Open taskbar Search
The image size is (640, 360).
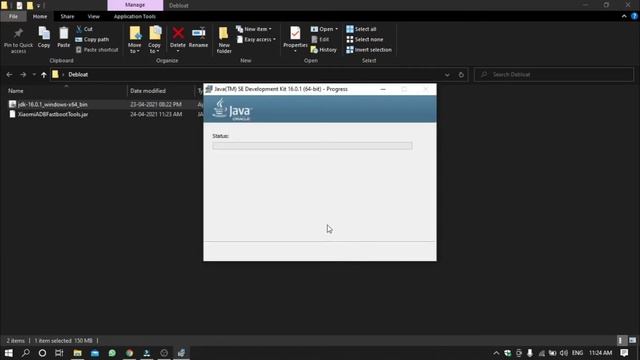[x=25, y=353]
